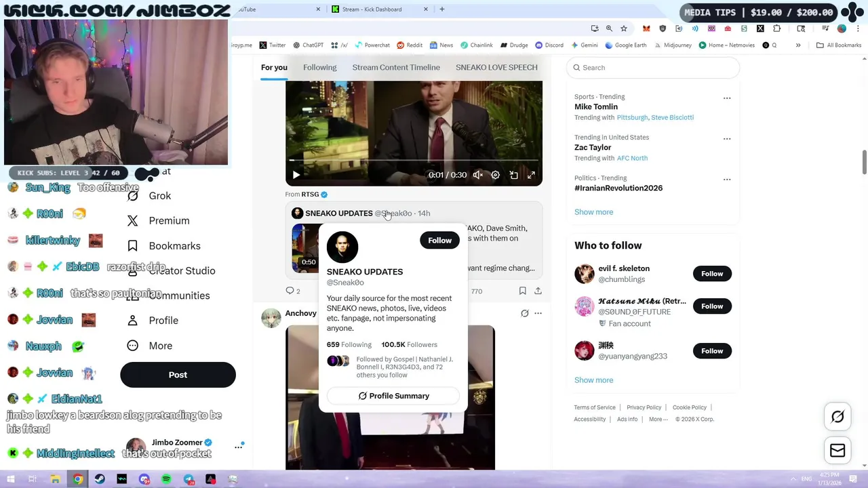Viewport: 868px width, 488px height.
Task: Show more Who to follow suggestions
Action: (x=593, y=380)
